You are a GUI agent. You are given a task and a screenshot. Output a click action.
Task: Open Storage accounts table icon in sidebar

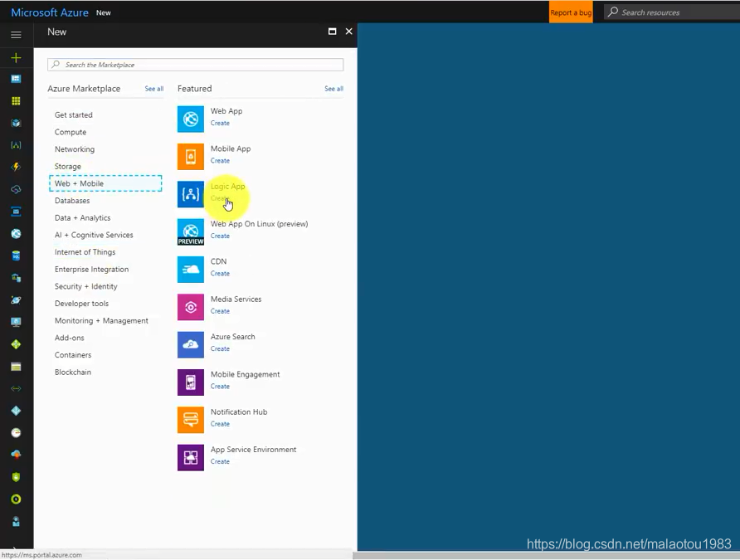tap(16, 367)
